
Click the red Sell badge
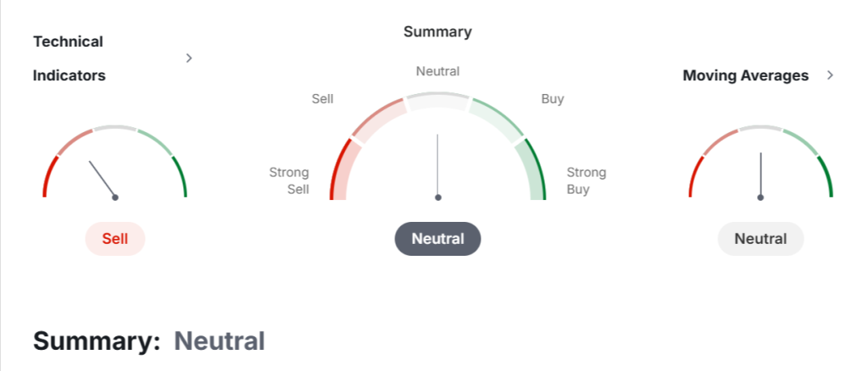coord(115,239)
